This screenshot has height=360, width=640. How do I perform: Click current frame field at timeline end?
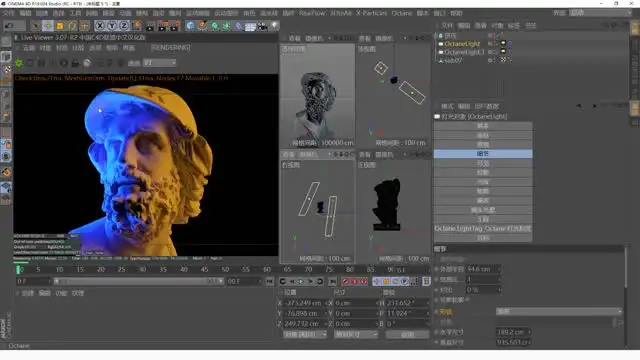pos(411,270)
